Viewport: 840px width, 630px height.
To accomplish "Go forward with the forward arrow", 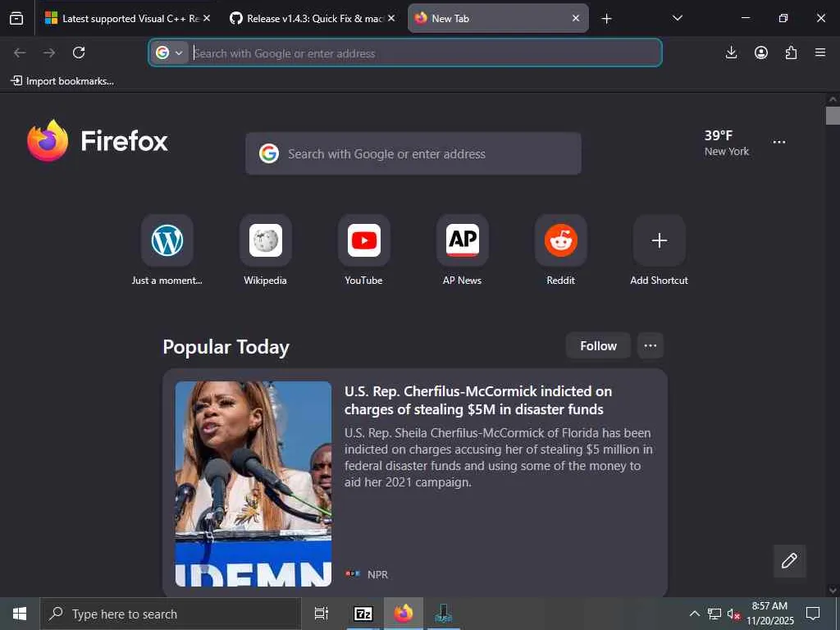I will pos(49,52).
